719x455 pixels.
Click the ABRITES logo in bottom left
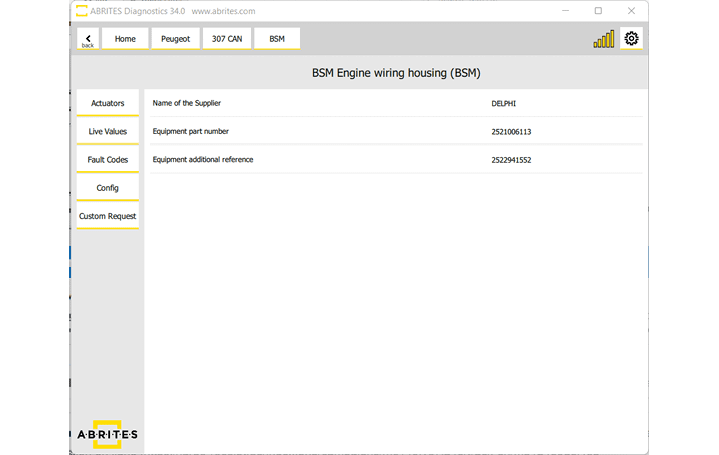pos(107,433)
